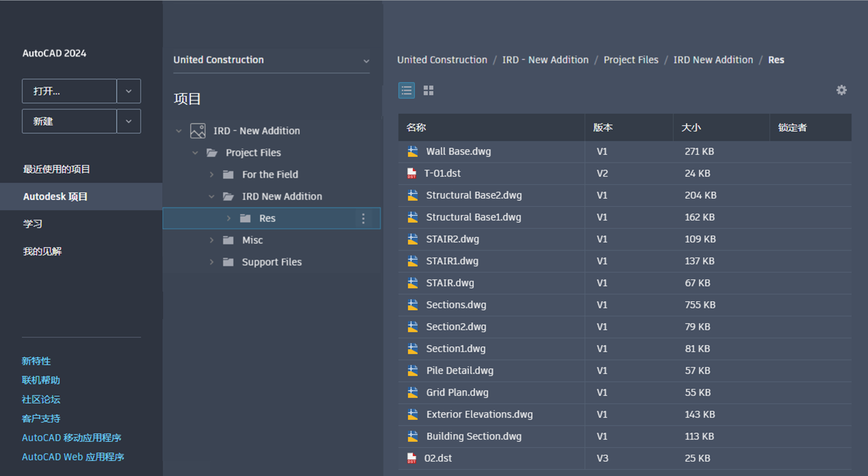
Task: Go to IRD - New Addition breadcrumb
Action: pyautogui.click(x=545, y=60)
